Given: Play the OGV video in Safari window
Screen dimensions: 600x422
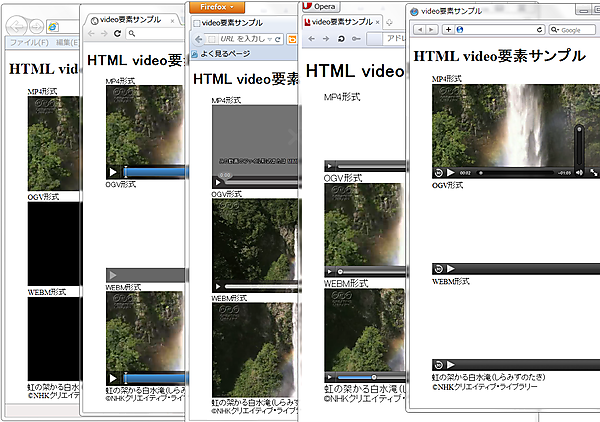Looking at the screenshot, I should coord(451,269).
